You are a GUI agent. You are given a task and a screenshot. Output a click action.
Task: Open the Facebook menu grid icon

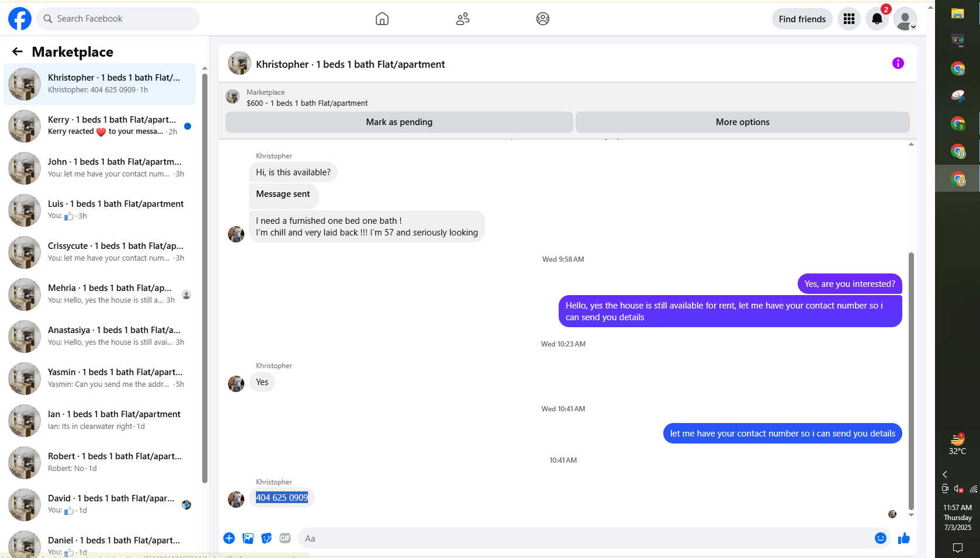[x=849, y=19]
